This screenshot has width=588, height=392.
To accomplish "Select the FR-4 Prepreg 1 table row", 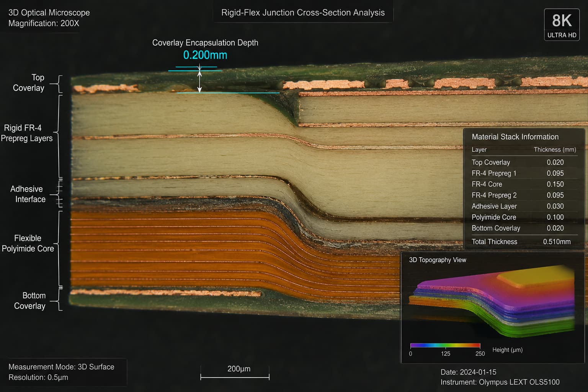I will tap(524, 173).
